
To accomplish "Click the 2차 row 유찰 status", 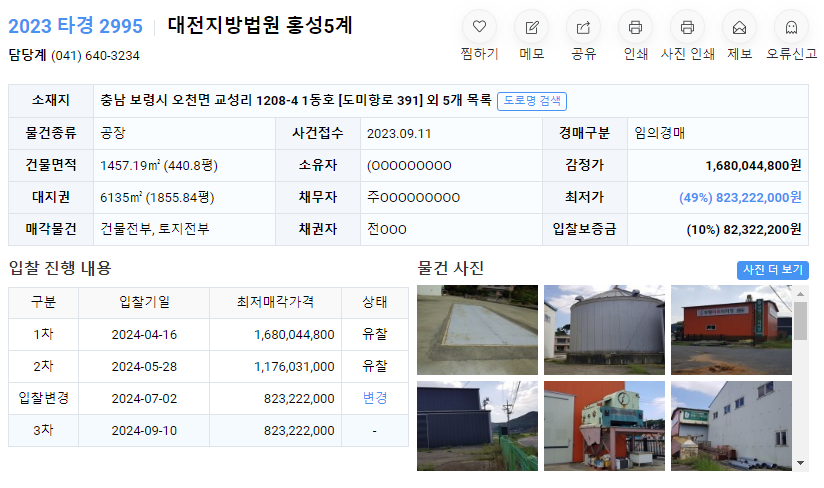I will pyautogui.click(x=375, y=366).
